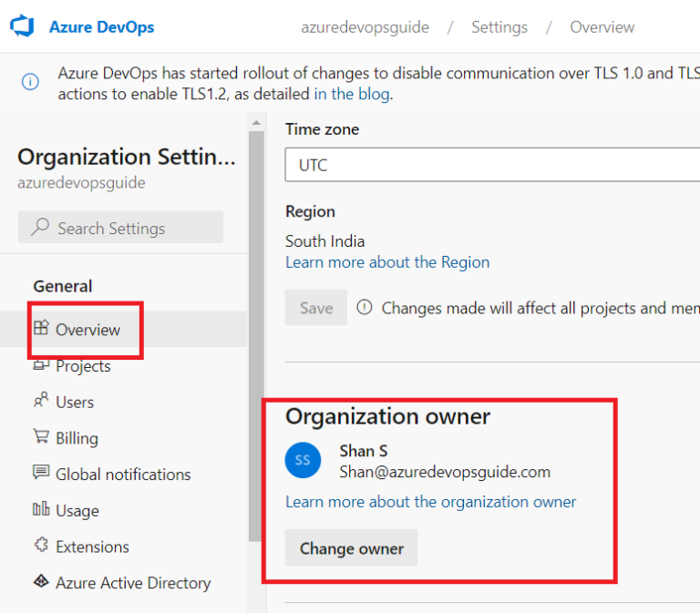Click the Global notifications chat icon
This screenshot has width=700, height=613.
click(x=41, y=472)
